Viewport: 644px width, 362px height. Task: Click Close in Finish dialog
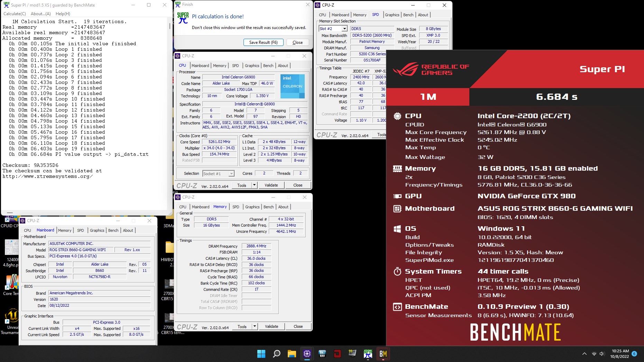(x=297, y=42)
